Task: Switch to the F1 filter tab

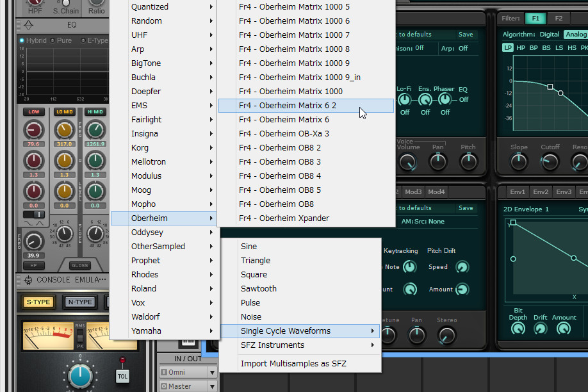Action: coord(535,19)
